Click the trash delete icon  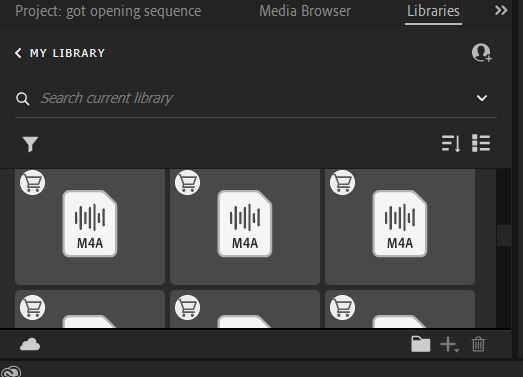[478, 344]
